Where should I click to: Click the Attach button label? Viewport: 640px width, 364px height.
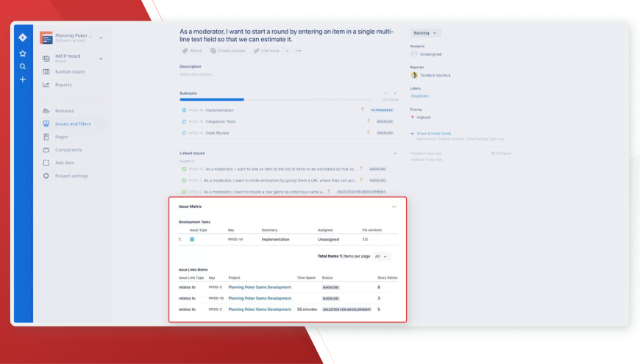[196, 51]
